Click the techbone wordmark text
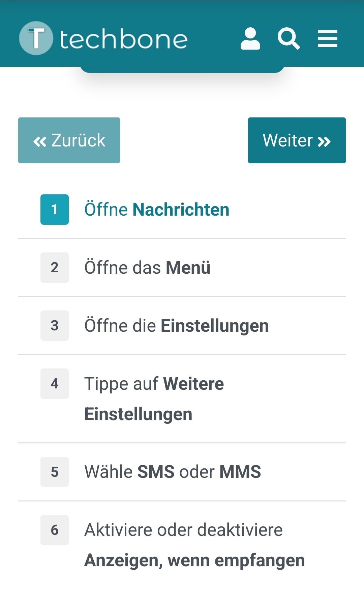Screen dimensions: 364x601 click(123, 39)
